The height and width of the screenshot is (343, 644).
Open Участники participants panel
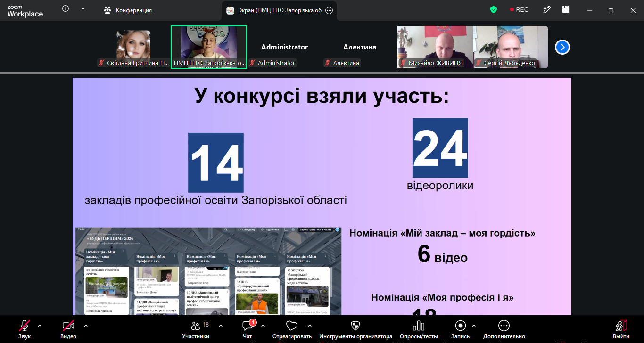click(196, 329)
